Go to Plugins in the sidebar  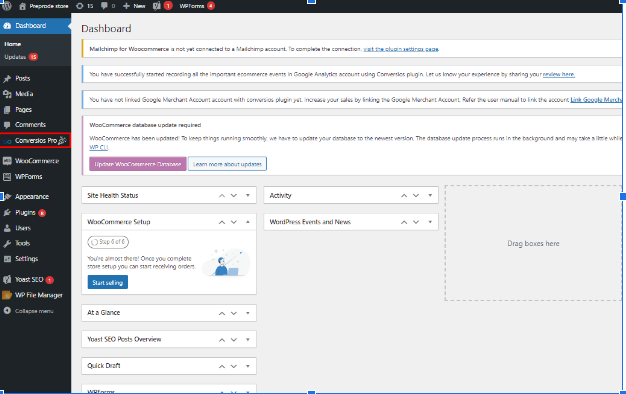(25, 212)
